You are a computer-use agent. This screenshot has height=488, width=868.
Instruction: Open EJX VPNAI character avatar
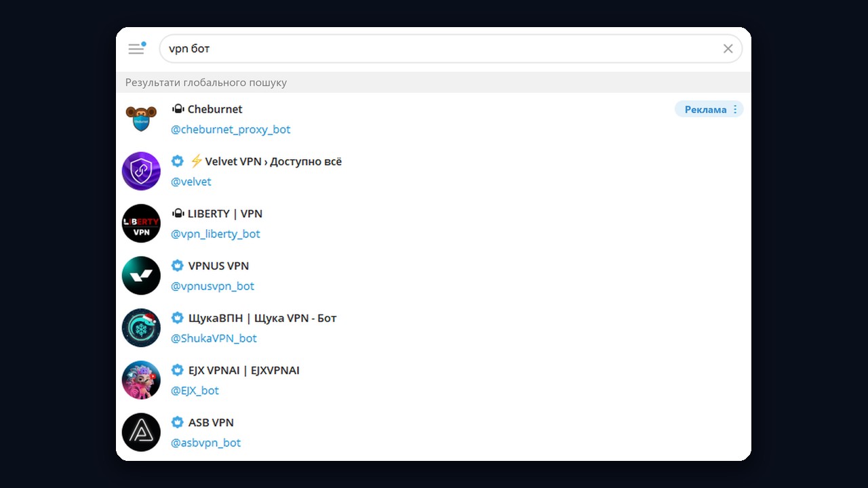click(141, 380)
